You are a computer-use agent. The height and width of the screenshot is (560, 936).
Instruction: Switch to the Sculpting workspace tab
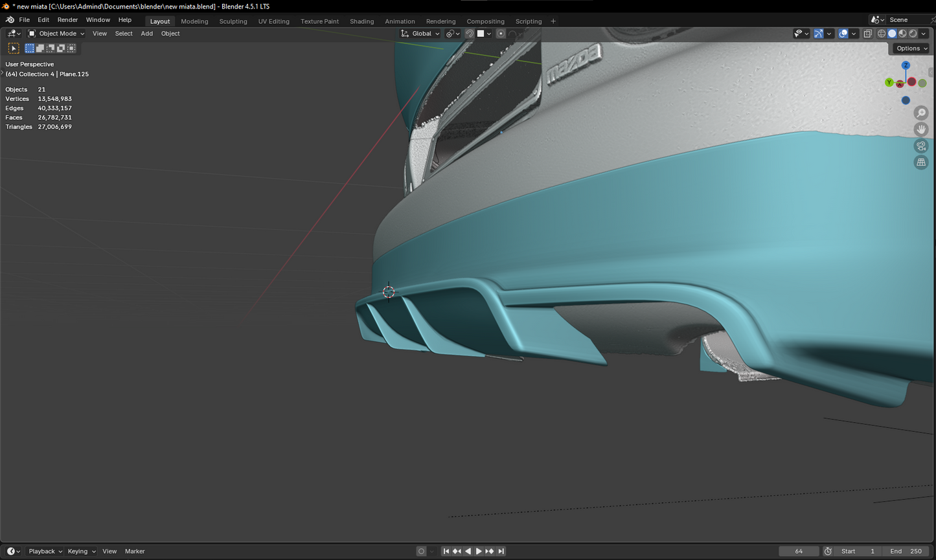[x=233, y=21]
